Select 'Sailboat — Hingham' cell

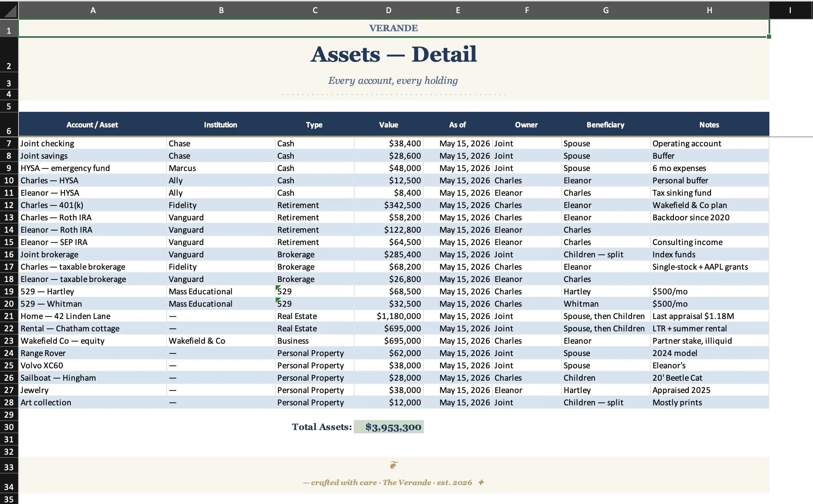click(x=93, y=378)
